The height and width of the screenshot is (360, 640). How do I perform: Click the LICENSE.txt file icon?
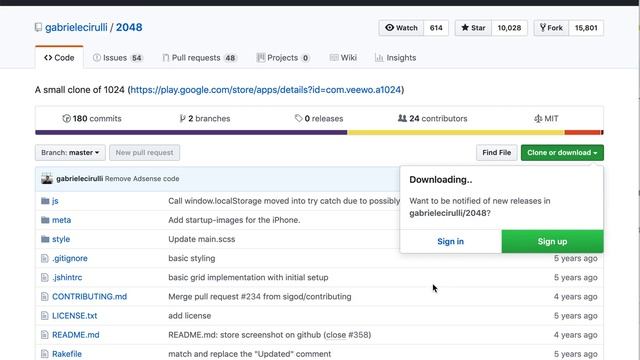[x=45, y=316]
